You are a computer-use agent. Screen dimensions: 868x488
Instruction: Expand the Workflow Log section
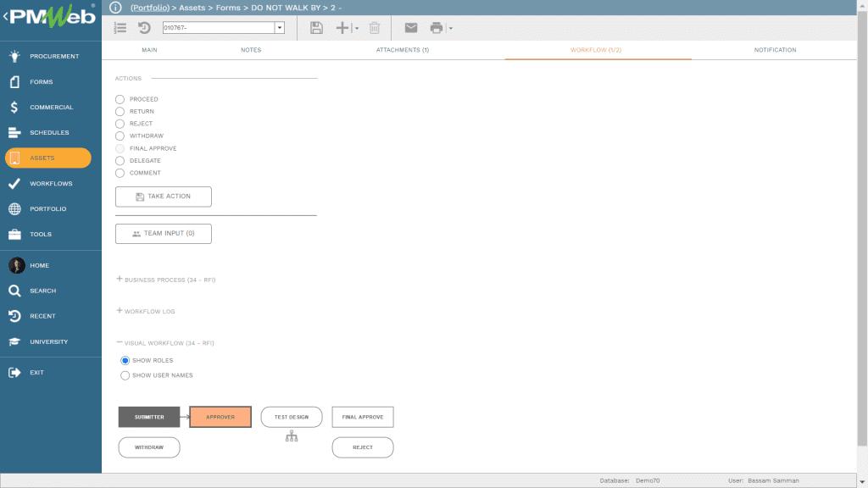pyautogui.click(x=119, y=311)
